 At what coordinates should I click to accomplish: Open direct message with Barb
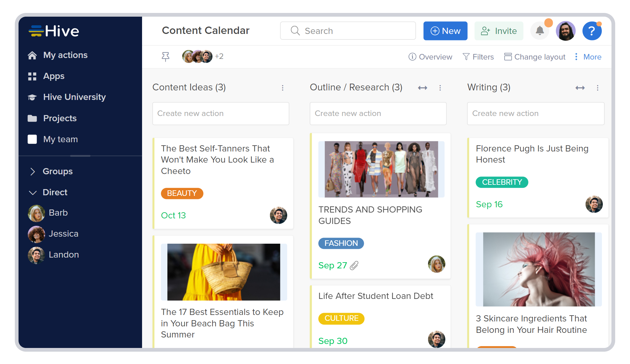coord(48,213)
